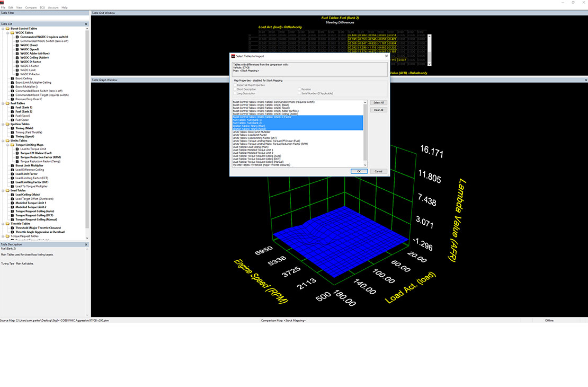Select 'Limits Tables: Boost Limit Multiplier' in import list
This screenshot has height=387, width=588.
pos(298,132)
